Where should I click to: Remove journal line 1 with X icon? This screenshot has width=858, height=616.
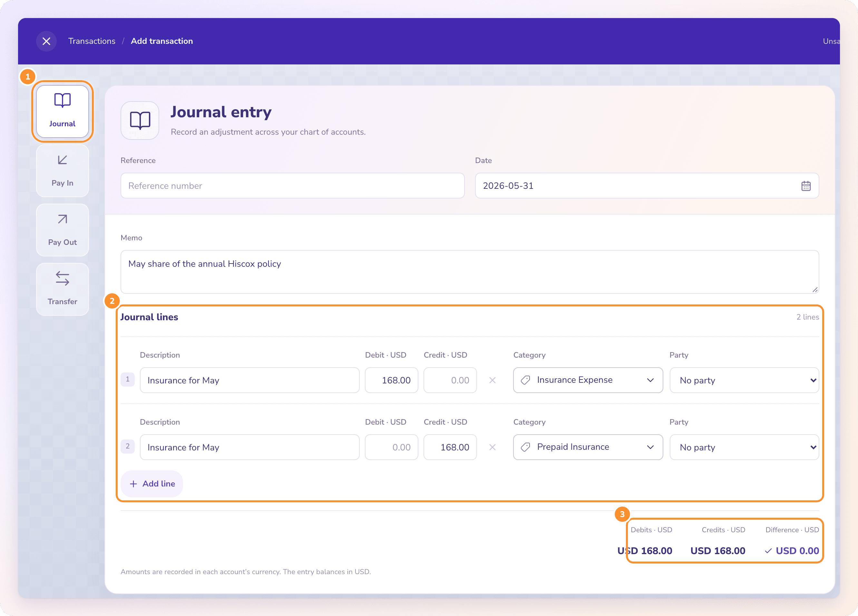(x=492, y=380)
